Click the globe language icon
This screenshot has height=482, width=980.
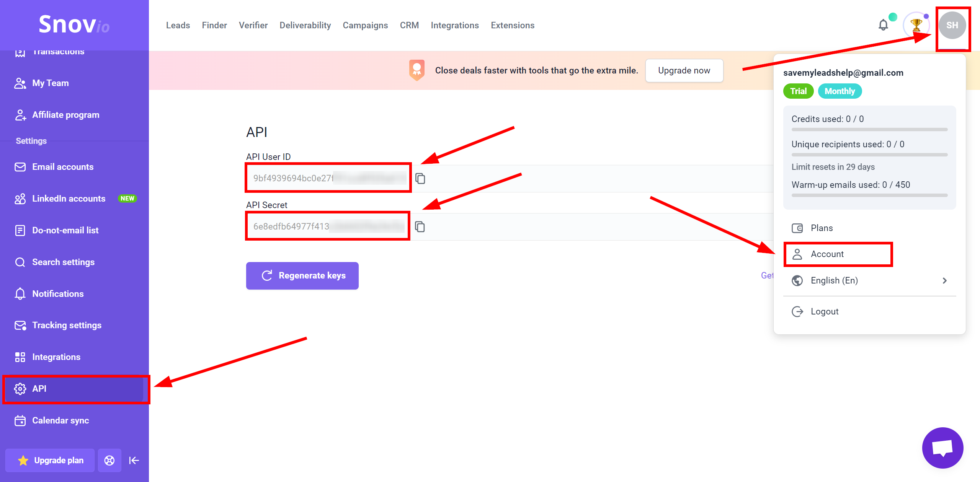coord(797,281)
